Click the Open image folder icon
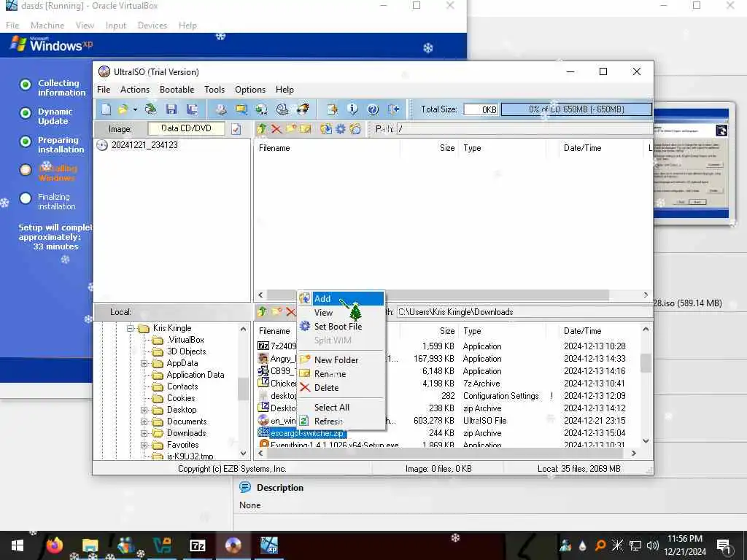747x560 pixels. (123, 109)
